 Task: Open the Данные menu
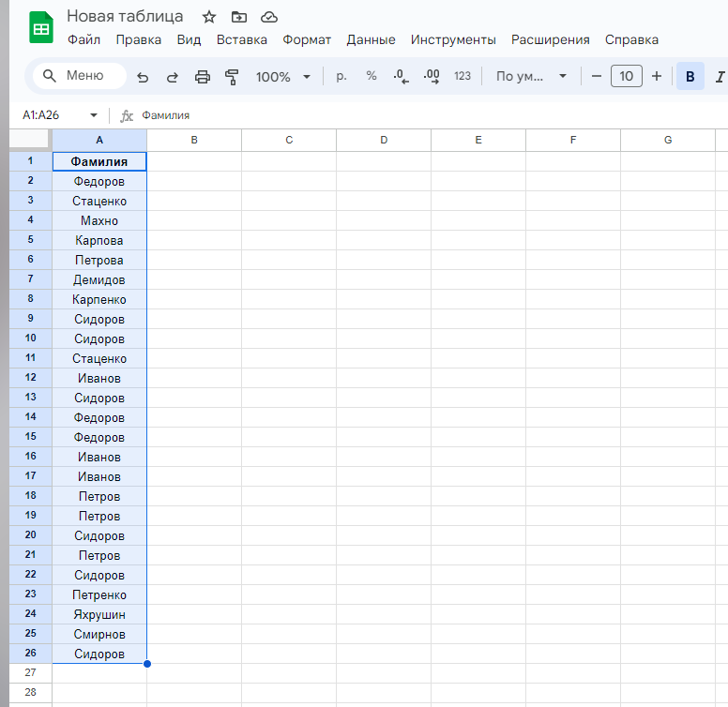tap(371, 40)
